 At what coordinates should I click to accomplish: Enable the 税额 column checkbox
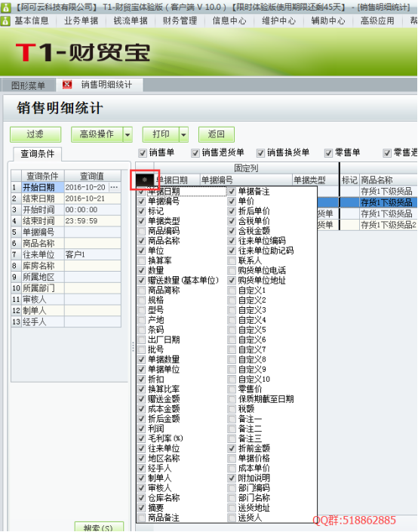[232, 409]
